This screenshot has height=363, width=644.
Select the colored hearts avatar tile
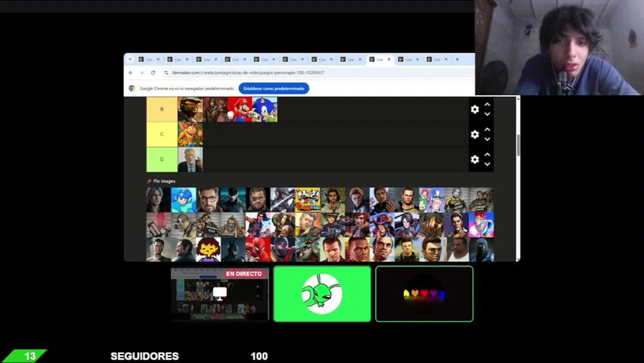424,294
